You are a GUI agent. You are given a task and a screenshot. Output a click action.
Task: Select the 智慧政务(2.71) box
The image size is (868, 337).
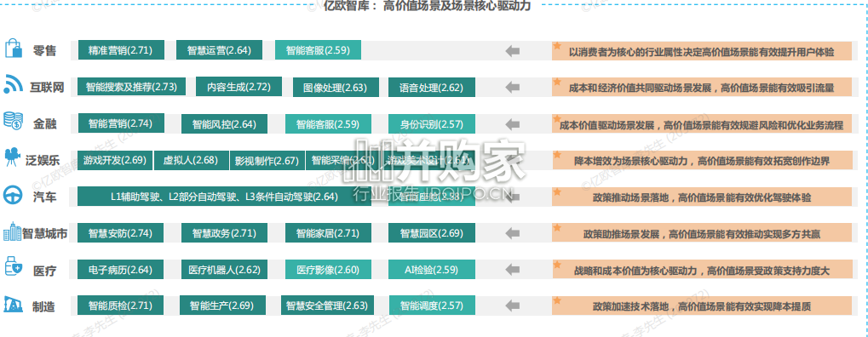tap(224, 233)
